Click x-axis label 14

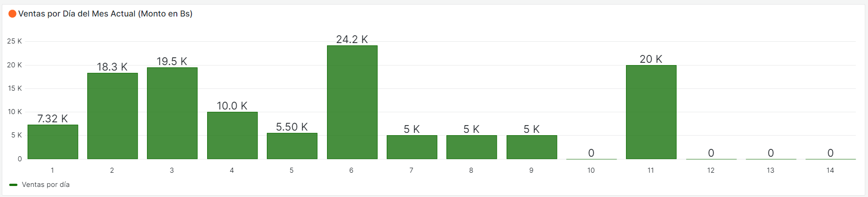[830, 170]
